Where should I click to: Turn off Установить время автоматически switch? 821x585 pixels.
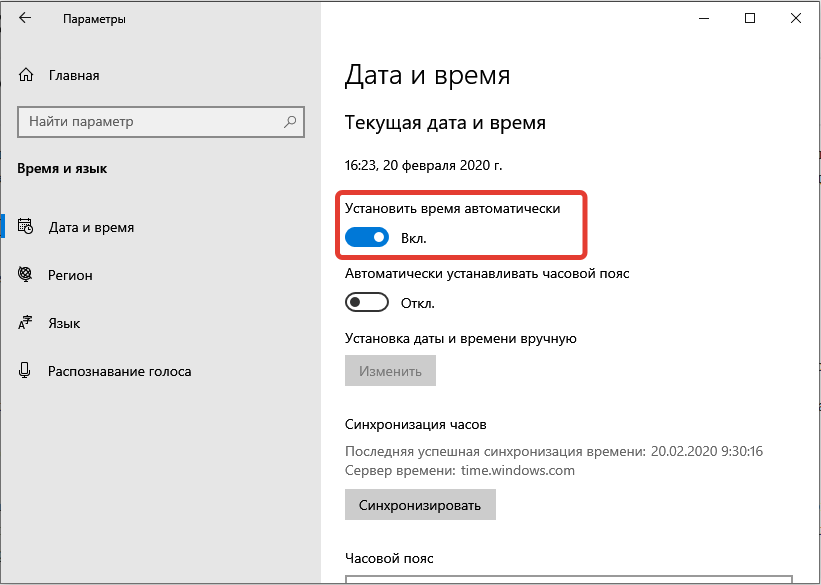[367, 237]
